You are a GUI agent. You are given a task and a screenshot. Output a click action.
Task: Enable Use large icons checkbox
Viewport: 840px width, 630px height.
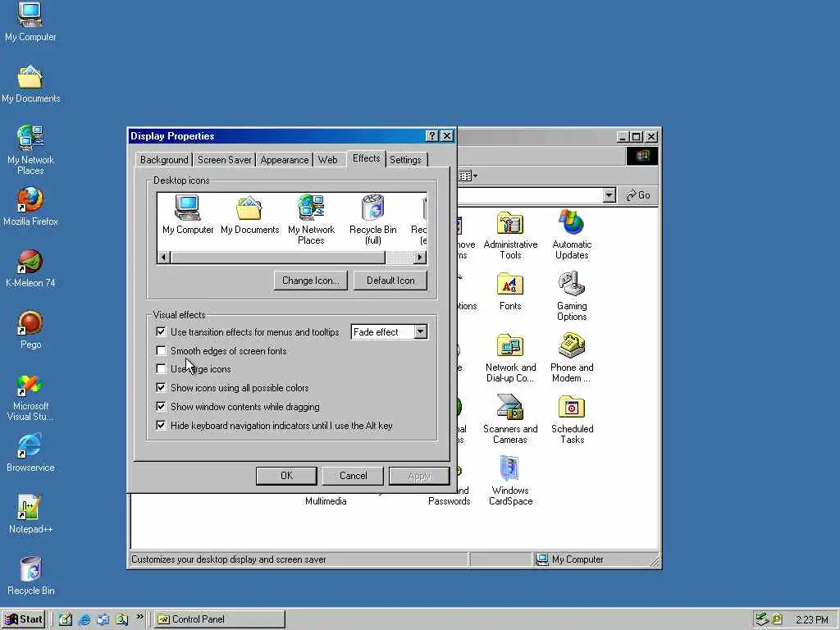[x=161, y=368]
